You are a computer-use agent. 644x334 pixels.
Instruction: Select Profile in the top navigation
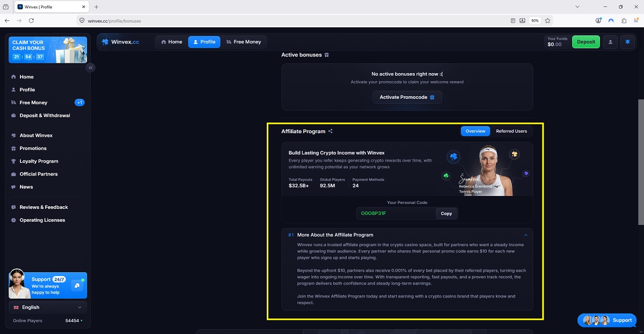tap(204, 42)
